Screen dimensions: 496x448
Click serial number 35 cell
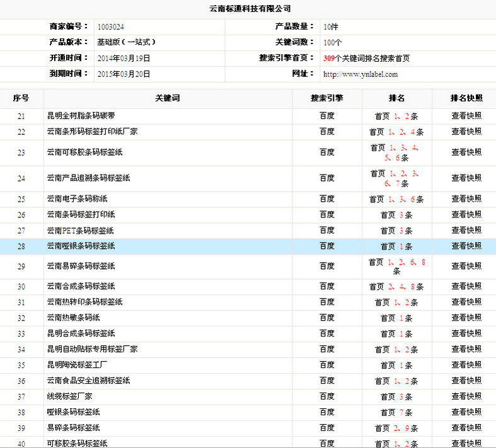[x=21, y=365]
